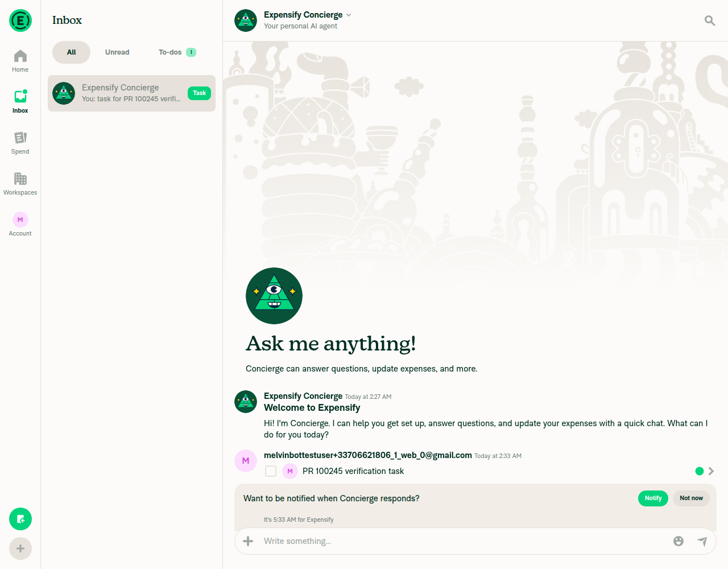This screenshot has width=728, height=569.
Task: Switch to the To-dos tab
Action: click(x=177, y=52)
